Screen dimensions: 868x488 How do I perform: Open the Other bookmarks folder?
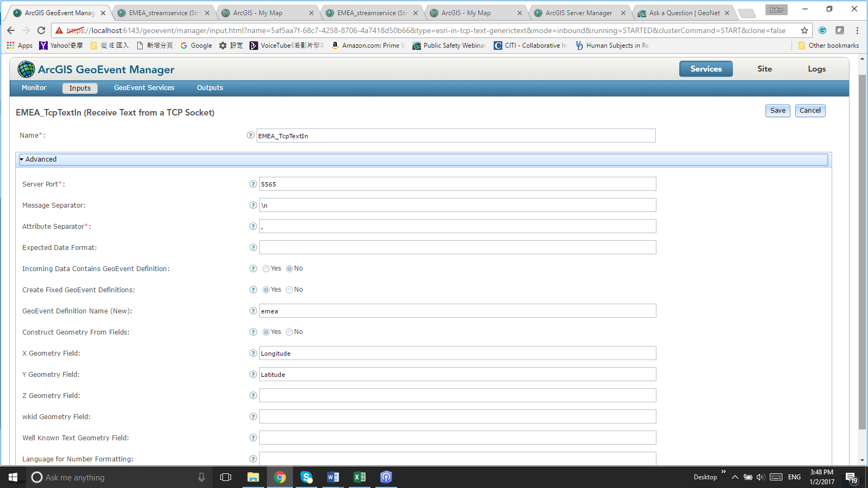click(x=828, y=46)
